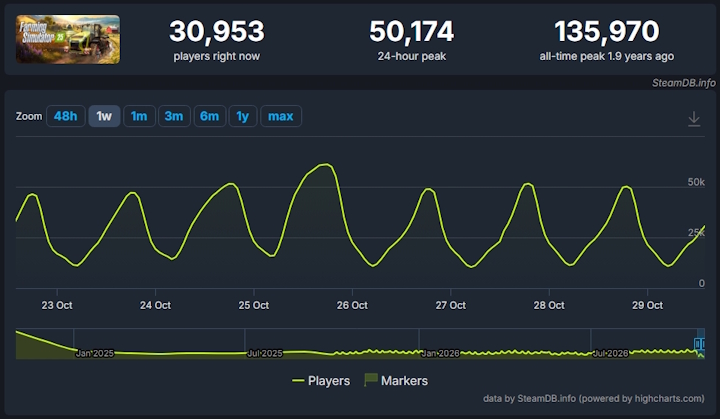Click the '24-hour peak' caption
Image resolution: width=720 pixels, height=419 pixels.
point(412,56)
